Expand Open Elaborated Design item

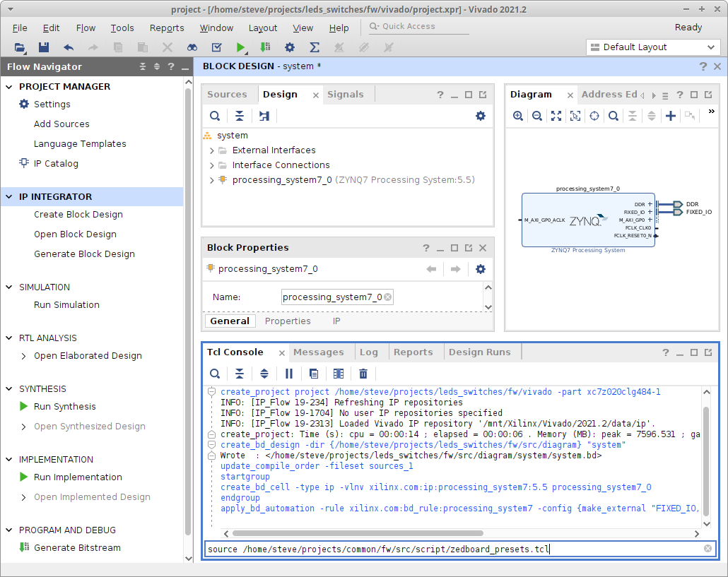[24, 356]
